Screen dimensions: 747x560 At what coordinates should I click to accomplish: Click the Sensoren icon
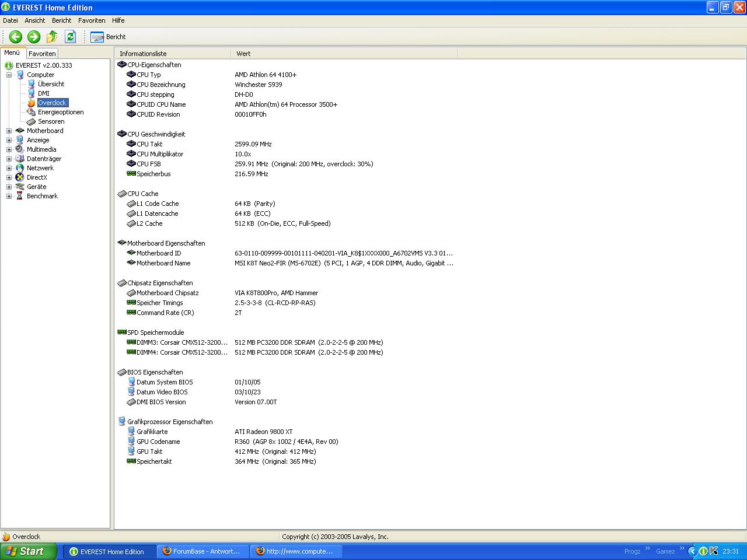pos(32,121)
